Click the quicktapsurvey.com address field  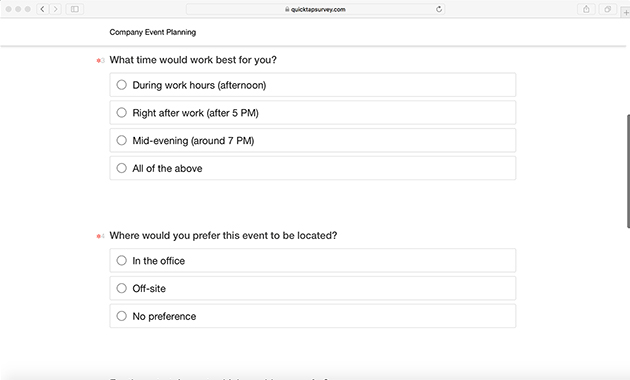click(315, 9)
